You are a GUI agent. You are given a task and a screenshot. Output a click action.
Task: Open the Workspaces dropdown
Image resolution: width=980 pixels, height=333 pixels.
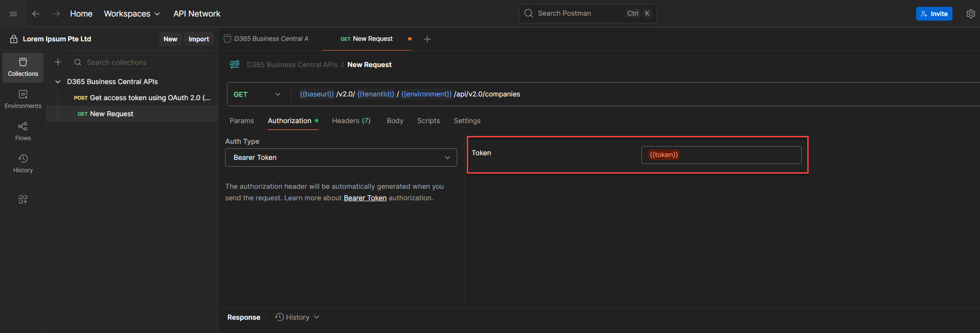132,14
